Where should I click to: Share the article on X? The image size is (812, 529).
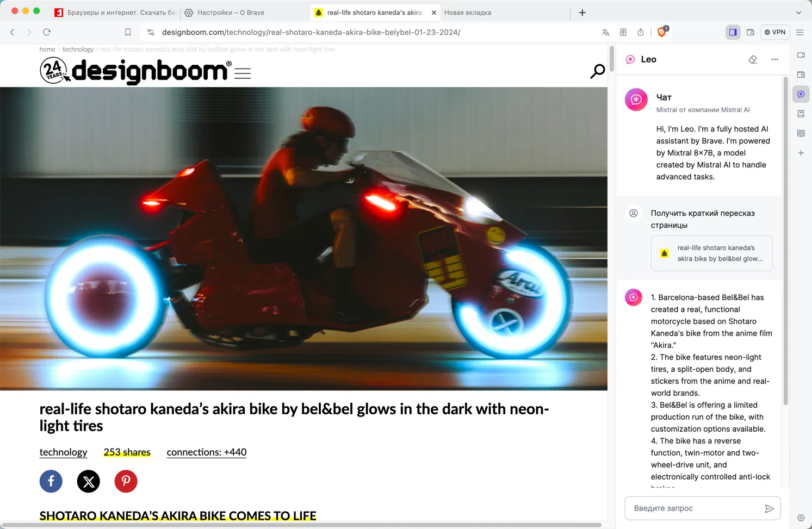click(x=89, y=481)
